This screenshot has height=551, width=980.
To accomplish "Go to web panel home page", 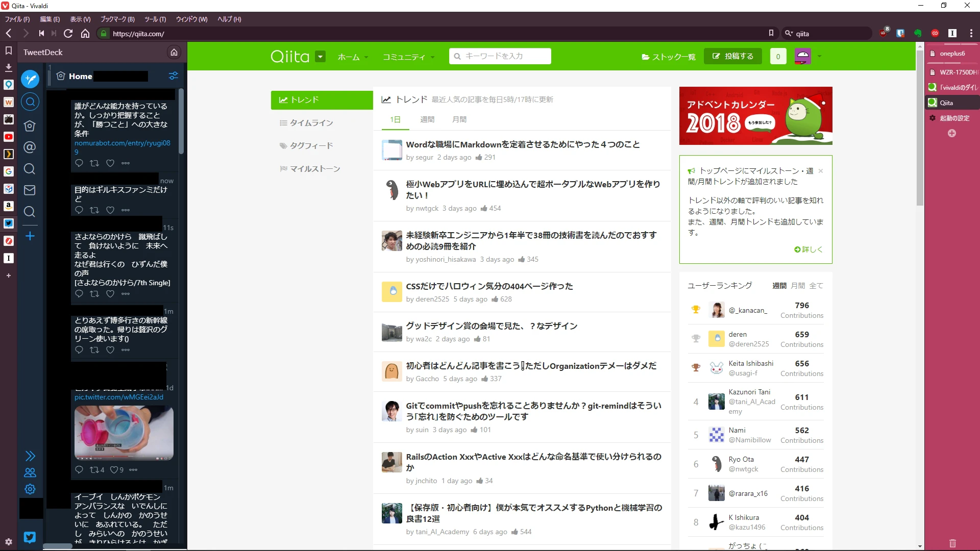I will tap(174, 53).
